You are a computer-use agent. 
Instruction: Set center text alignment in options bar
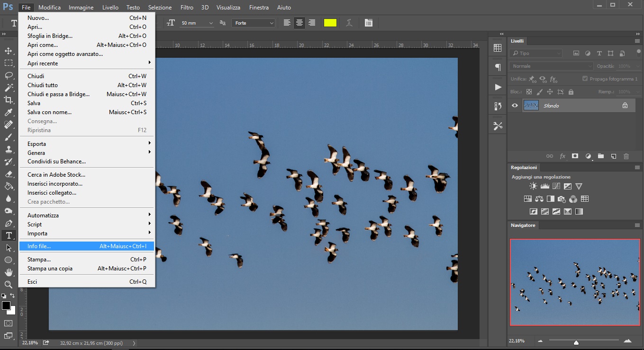pyautogui.click(x=299, y=23)
